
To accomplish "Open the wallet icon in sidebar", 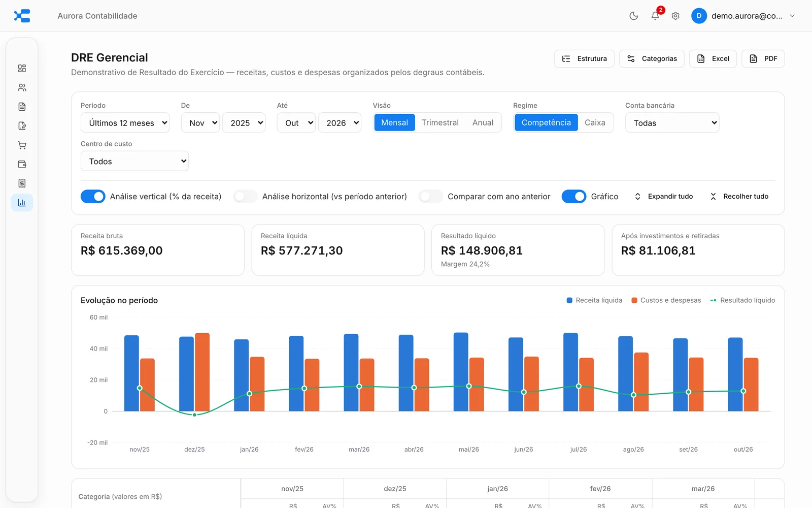I will click(x=22, y=164).
